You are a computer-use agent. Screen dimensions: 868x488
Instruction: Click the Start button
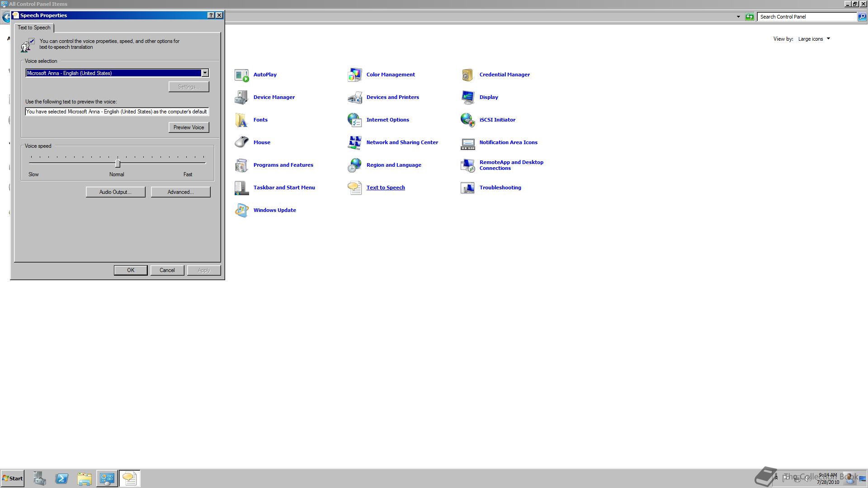[x=13, y=479]
